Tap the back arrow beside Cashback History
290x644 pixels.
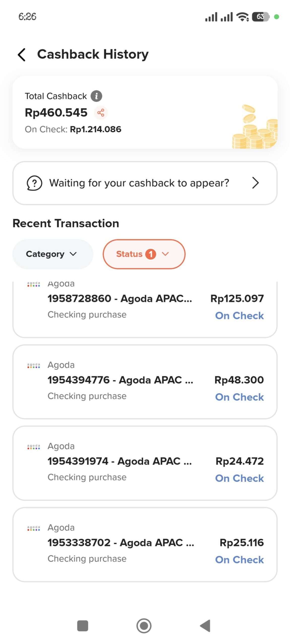(x=22, y=55)
